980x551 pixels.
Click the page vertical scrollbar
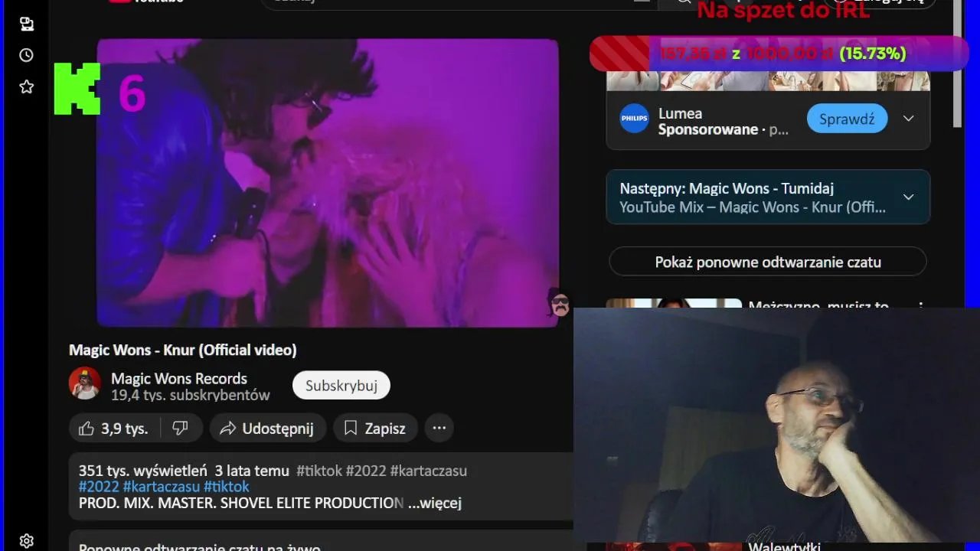(x=958, y=65)
